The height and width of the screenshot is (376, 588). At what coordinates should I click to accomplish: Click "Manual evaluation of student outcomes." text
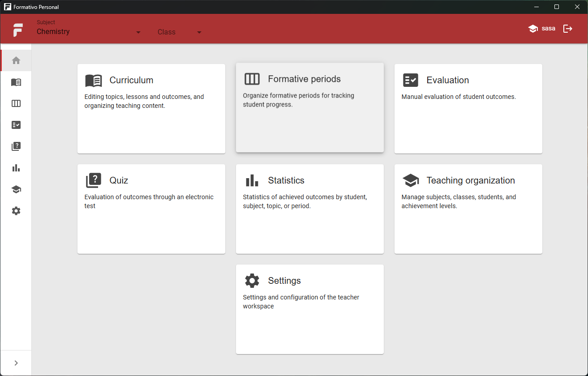pyautogui.click(x=459, y=97)
